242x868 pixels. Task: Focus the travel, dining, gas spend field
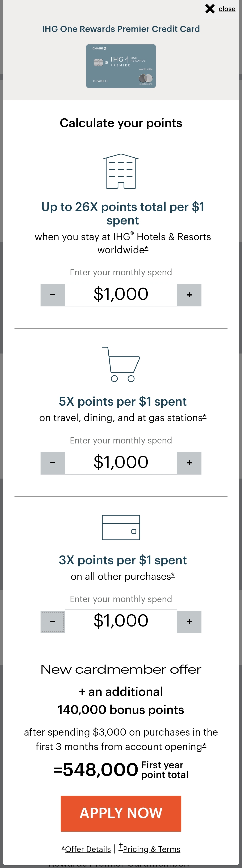click(121, 463)
